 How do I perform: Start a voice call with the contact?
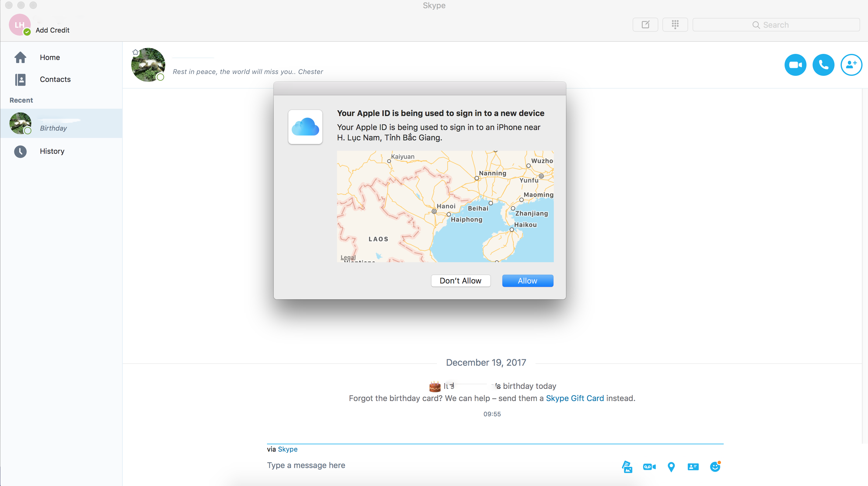pos(823,65)
